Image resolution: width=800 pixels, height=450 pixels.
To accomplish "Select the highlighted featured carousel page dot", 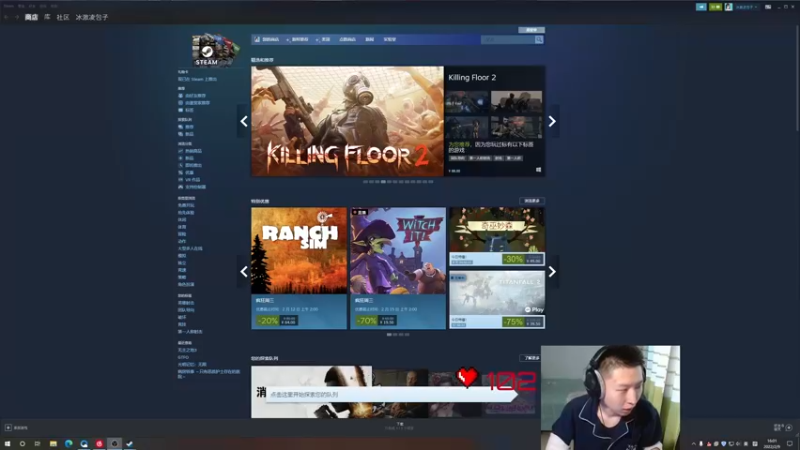I will 383,182.
